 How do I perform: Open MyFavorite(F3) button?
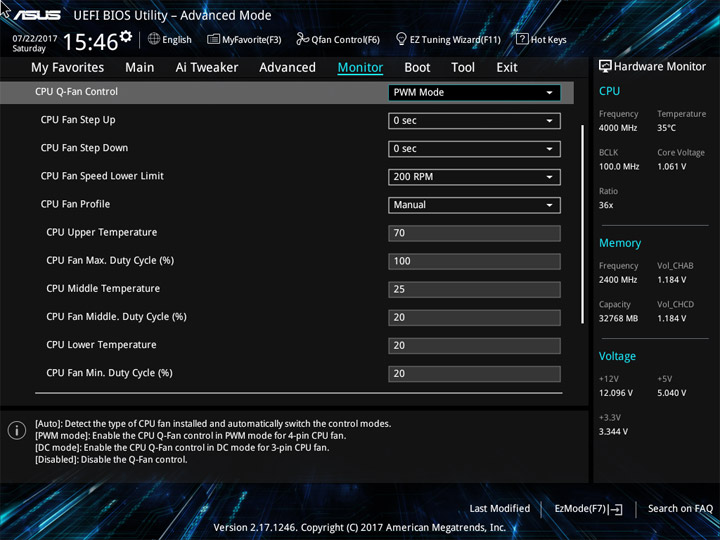(244, 39)
